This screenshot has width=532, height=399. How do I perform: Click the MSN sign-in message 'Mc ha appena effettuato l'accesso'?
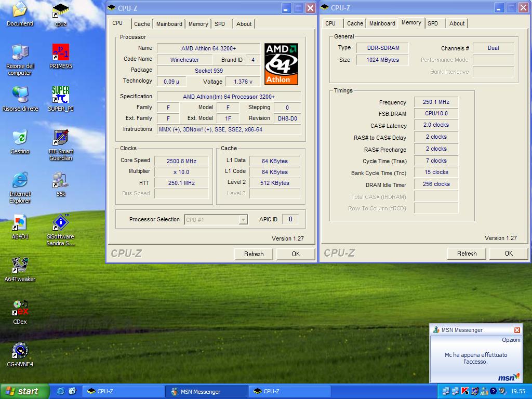[476, 358]
